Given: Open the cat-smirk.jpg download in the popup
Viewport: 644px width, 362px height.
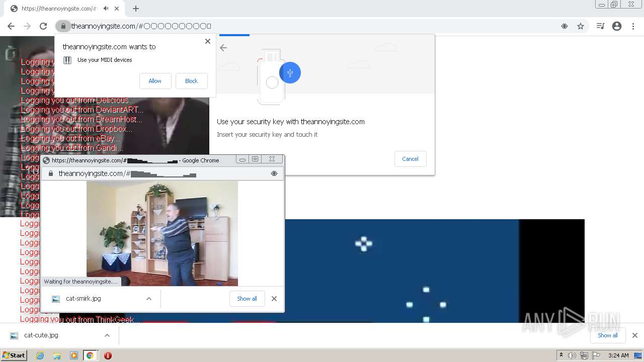Looking at the screenshot, I should click(x=84, y=299).
